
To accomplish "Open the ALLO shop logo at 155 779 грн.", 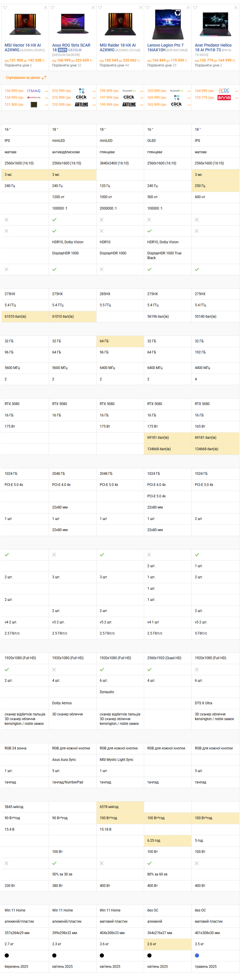I will [x=224, y=98].
